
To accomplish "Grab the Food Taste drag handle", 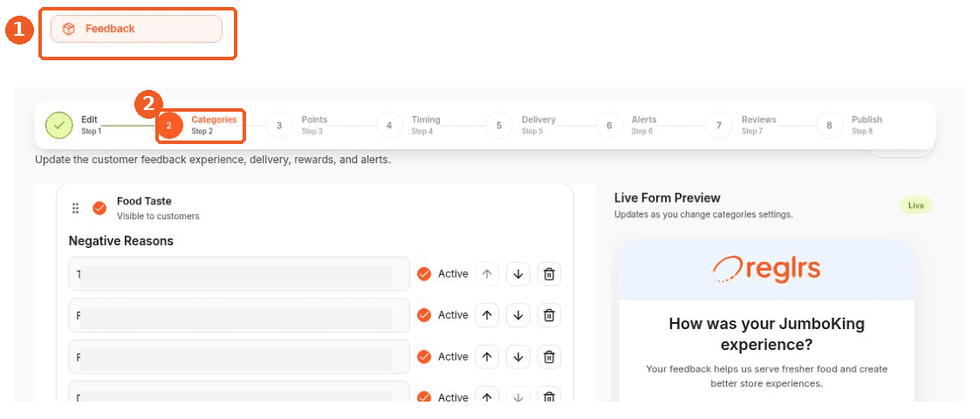I will 76,209.
